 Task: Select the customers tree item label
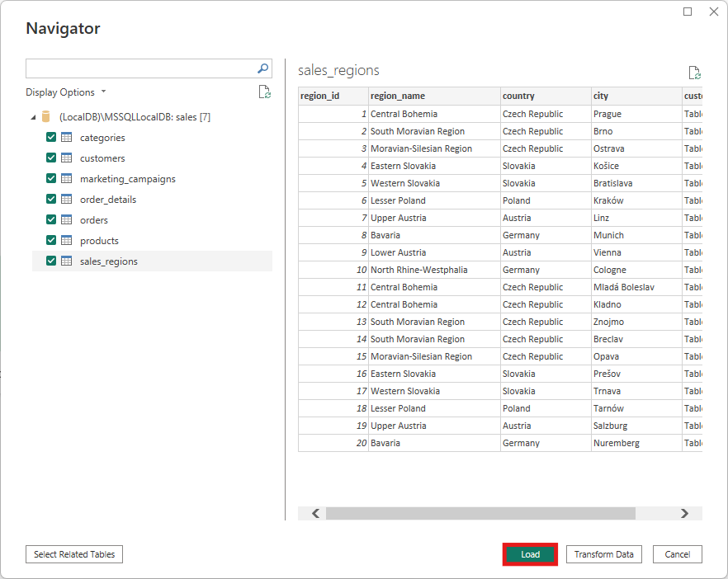tap(102, 158)
